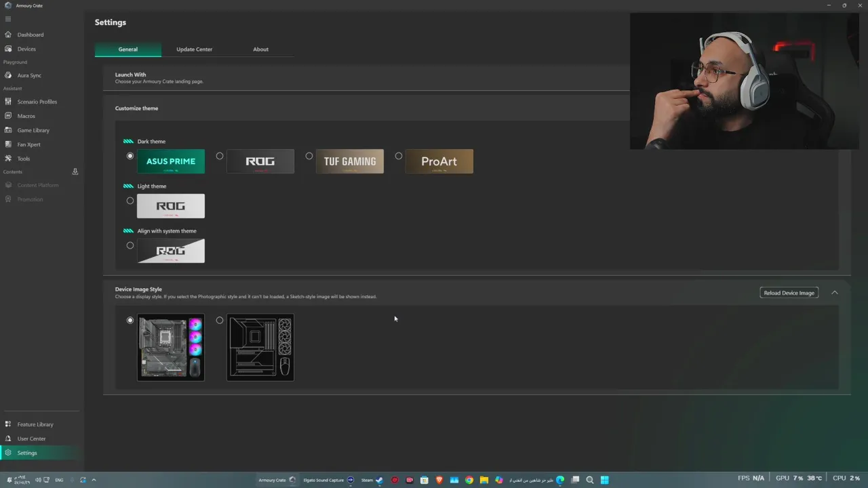868x488 pixels.
Task: Click Reload Device Image button
Action: tap(789, 293)
